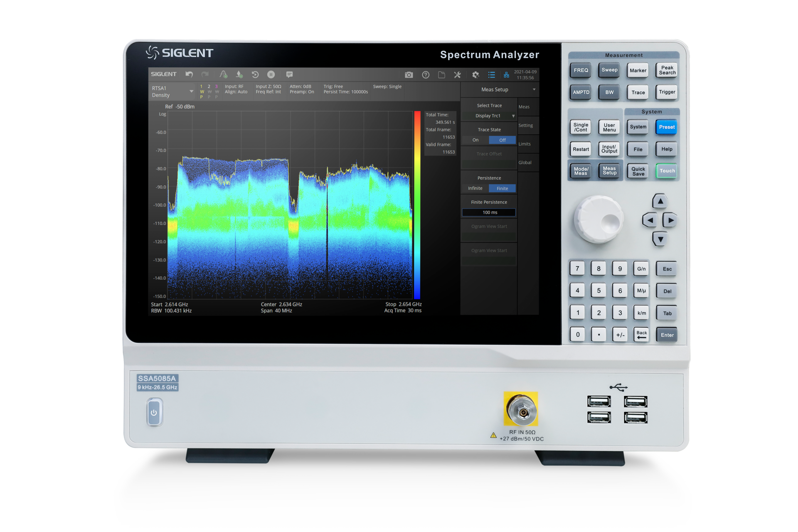
Task: Click the blue Preset key
Action: tap(667, 127)
